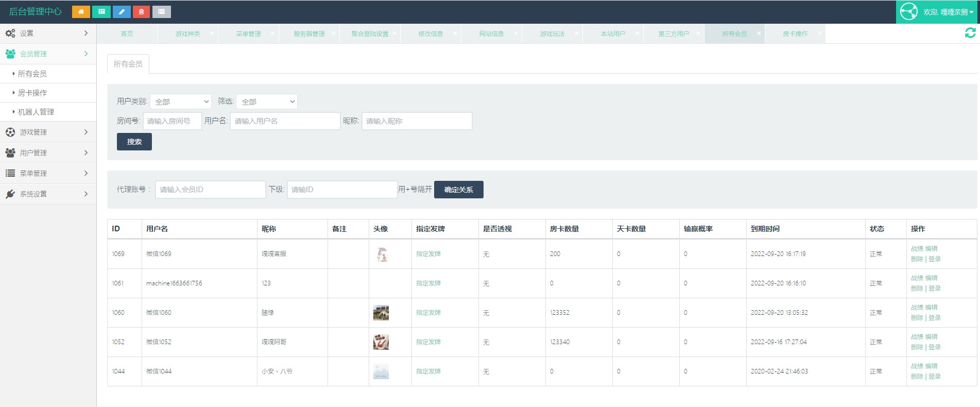Viewport: 980px width, 407px height.
Task: Close the 房卡操作 tab with its X
Action: (x=819, y=33)
